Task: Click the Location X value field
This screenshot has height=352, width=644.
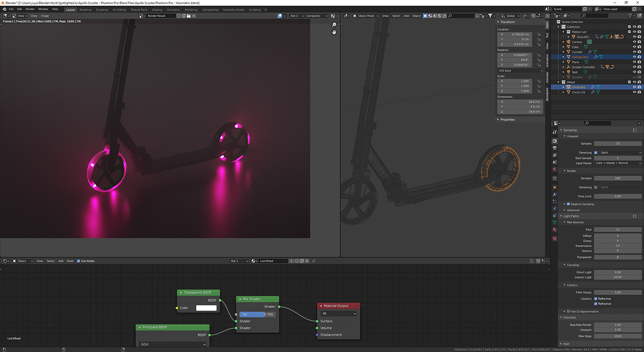Action: 516,35
